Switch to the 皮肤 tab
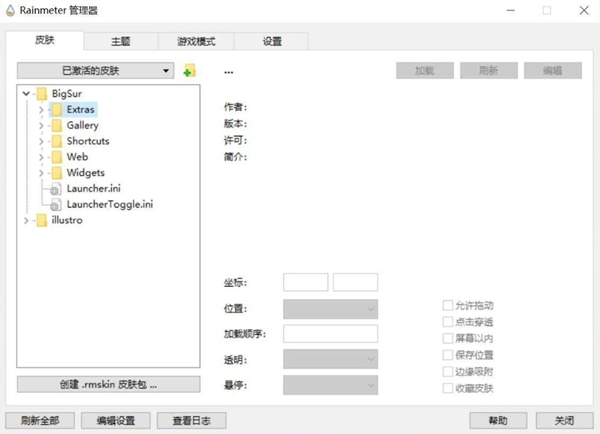The image size is (600, 434). [x=45, y=40]
